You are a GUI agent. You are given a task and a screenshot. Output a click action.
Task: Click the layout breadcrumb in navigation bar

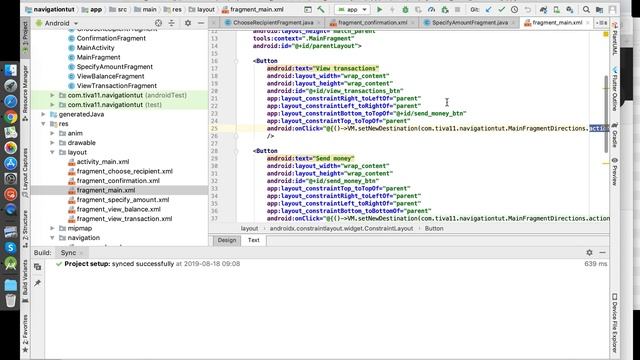[x=202, y=9]
